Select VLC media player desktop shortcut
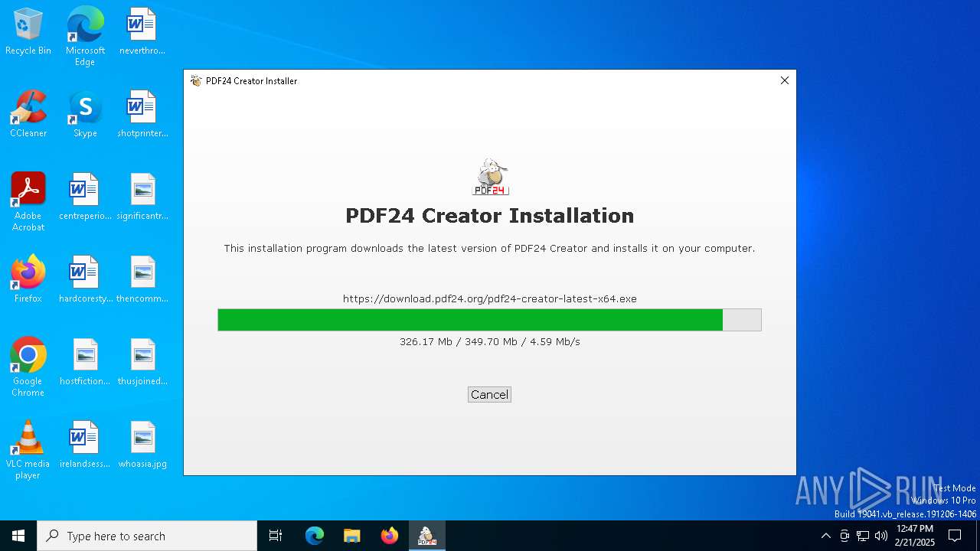This screenshot has height=551, width=980. coord(28,449)
